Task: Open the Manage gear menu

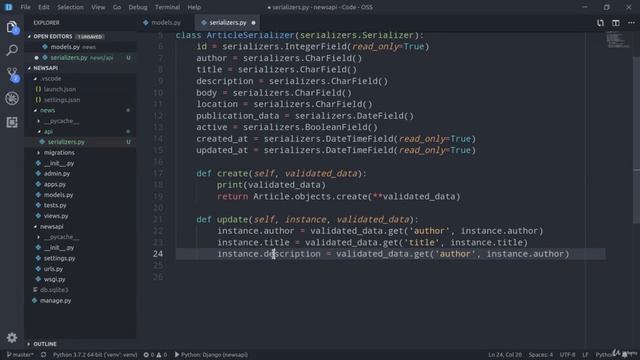Action: [12, 338]
